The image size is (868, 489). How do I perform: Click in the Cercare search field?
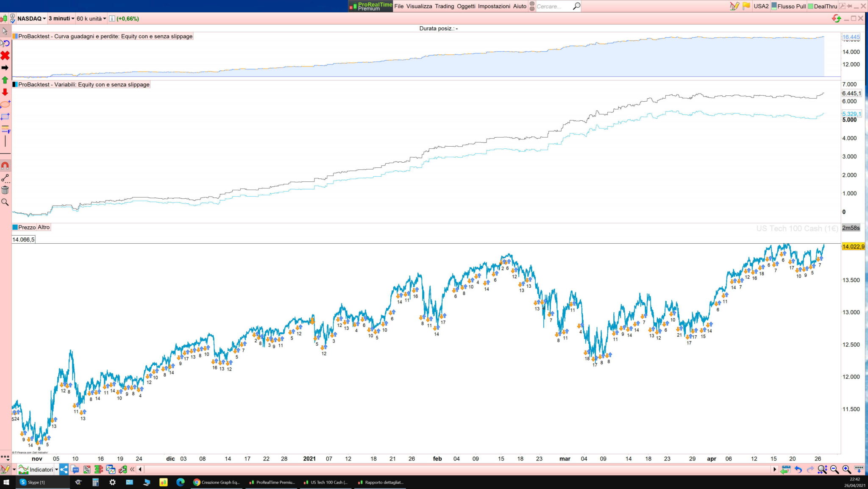point(553,6)
